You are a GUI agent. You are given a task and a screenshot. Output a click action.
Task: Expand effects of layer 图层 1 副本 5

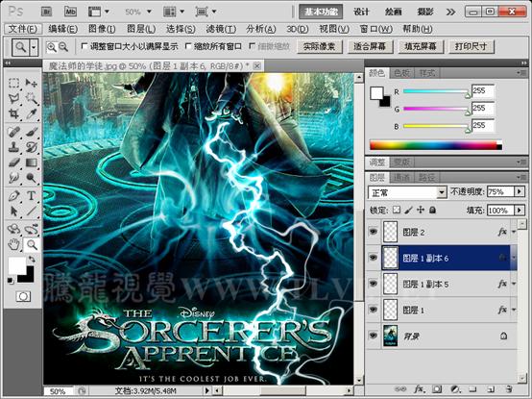514,284
